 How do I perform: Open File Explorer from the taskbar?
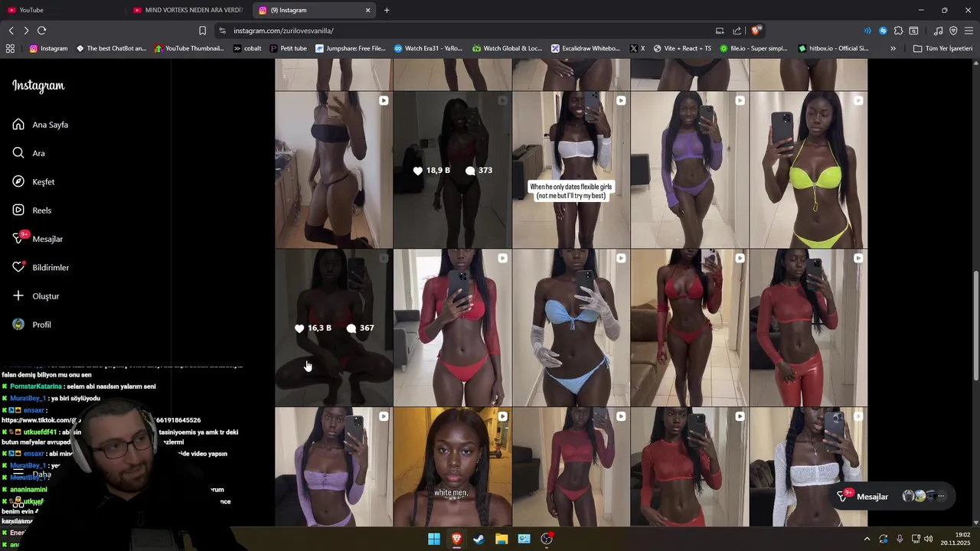tap(501, 539)
